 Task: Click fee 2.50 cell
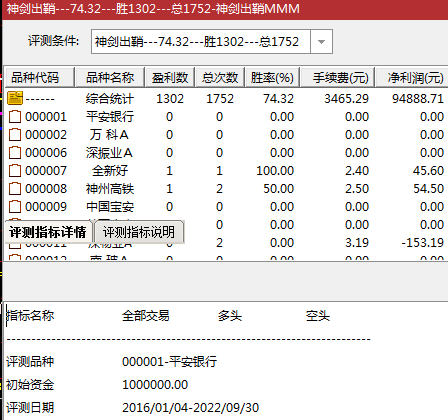click(x=357, y=189)
